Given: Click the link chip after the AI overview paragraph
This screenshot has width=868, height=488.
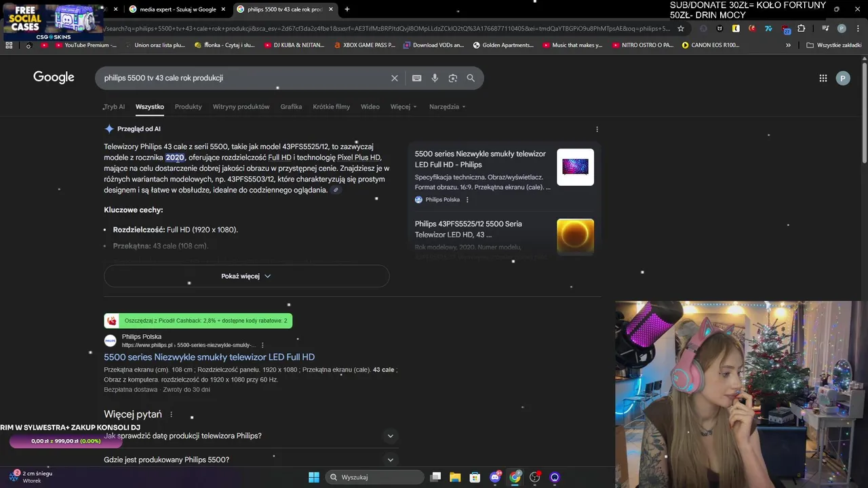Looking at the screenshot, I should click(x=336, y=190).
